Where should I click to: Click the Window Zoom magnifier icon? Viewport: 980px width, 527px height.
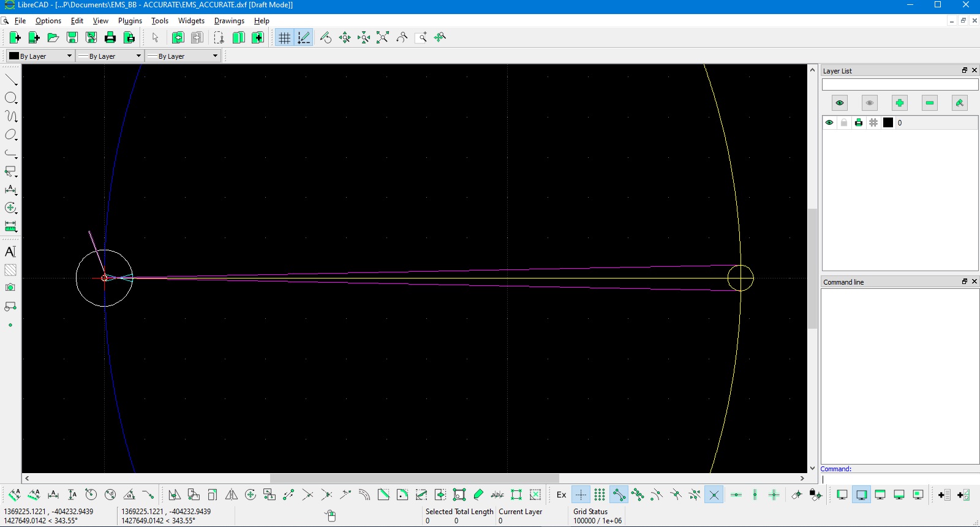click(421, 37)
